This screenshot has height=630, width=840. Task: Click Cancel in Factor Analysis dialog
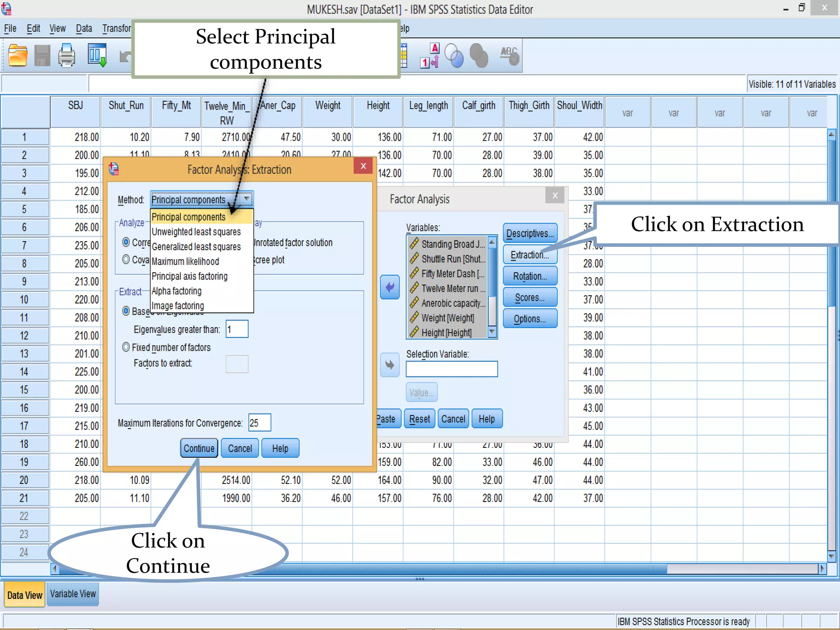pyautogui.click(x=453, y=419)
